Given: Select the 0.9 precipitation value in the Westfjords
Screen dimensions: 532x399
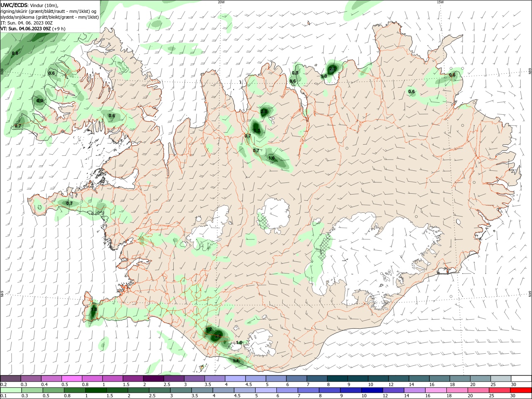Looking at the screenshot, I should [x=40, y=101].
